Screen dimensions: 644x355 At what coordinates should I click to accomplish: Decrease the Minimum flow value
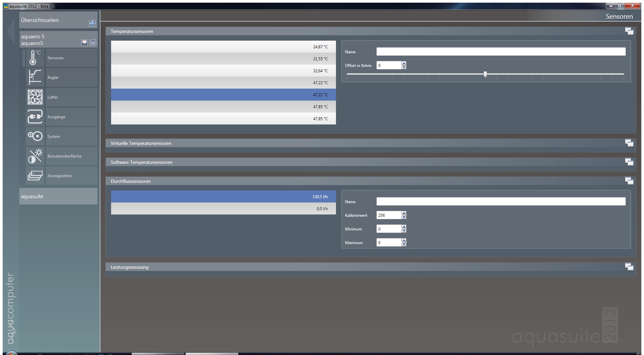pos(404,231)
